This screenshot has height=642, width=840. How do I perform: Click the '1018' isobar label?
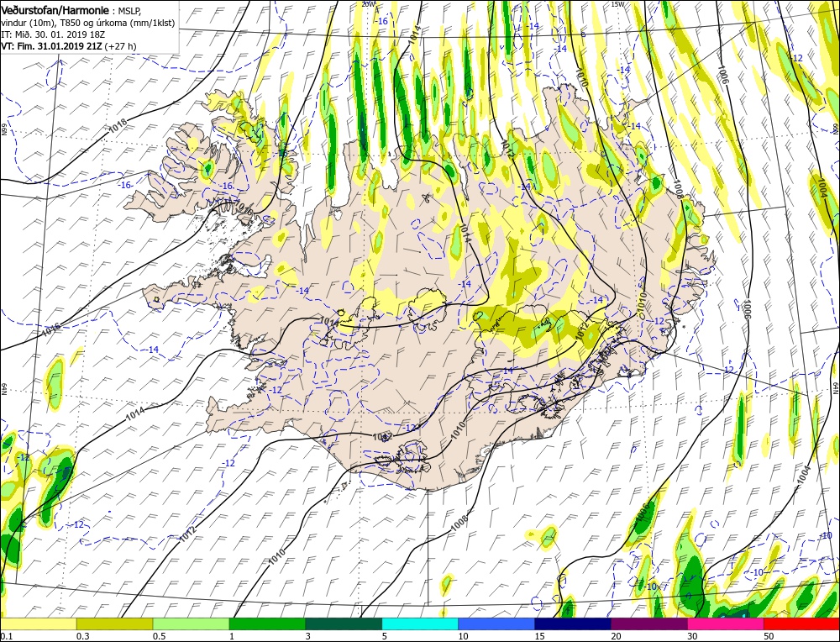[x=118, y=127]
